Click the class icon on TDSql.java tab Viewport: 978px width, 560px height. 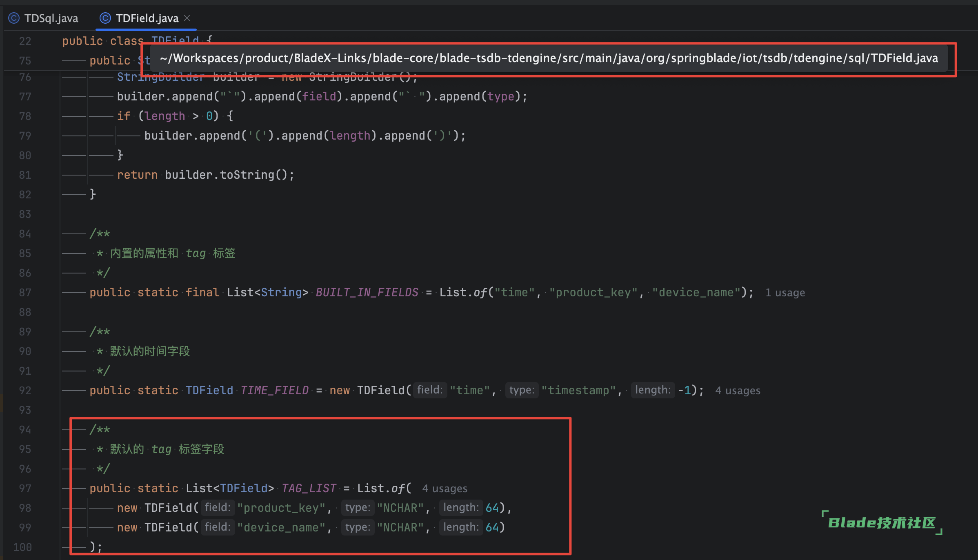point(14,18)
